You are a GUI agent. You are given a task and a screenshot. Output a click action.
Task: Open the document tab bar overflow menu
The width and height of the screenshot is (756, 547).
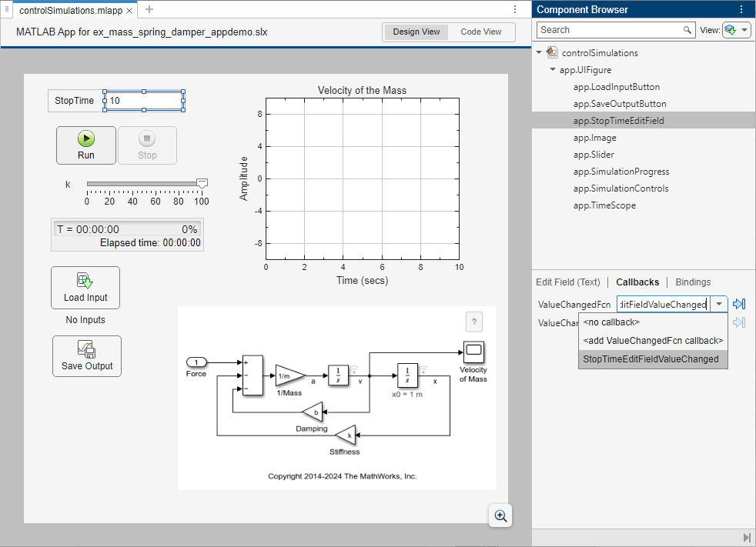(515, 9)
